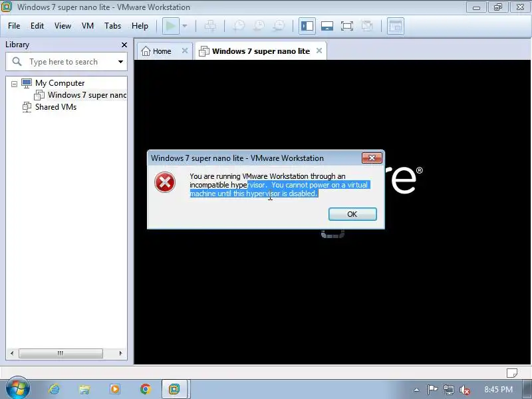Switch to the Home tab

pos(162,51)
